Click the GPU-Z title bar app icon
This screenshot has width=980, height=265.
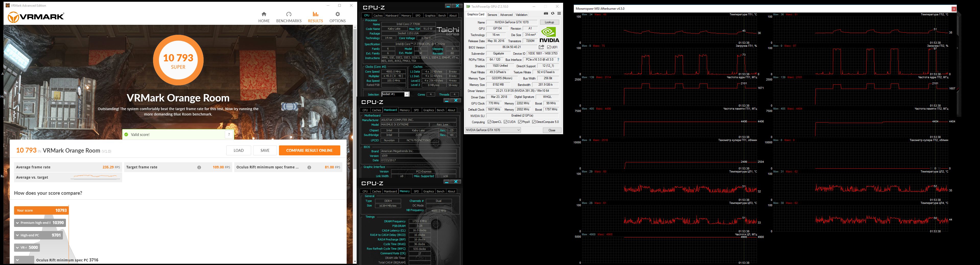[468, 6]
